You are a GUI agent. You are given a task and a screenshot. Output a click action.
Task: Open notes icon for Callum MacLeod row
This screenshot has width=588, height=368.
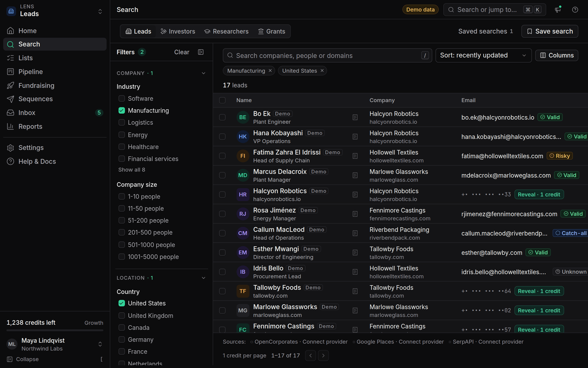pos(355,233)
